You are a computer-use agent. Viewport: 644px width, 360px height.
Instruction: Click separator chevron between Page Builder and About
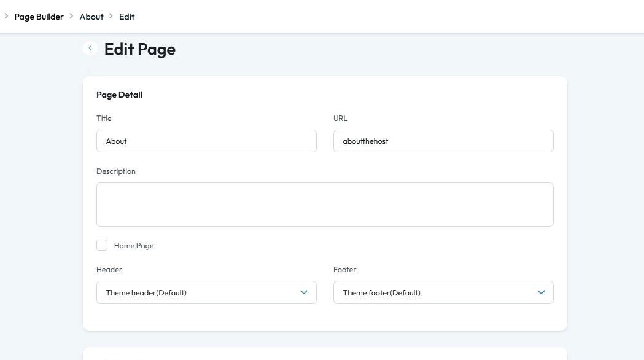71,16
